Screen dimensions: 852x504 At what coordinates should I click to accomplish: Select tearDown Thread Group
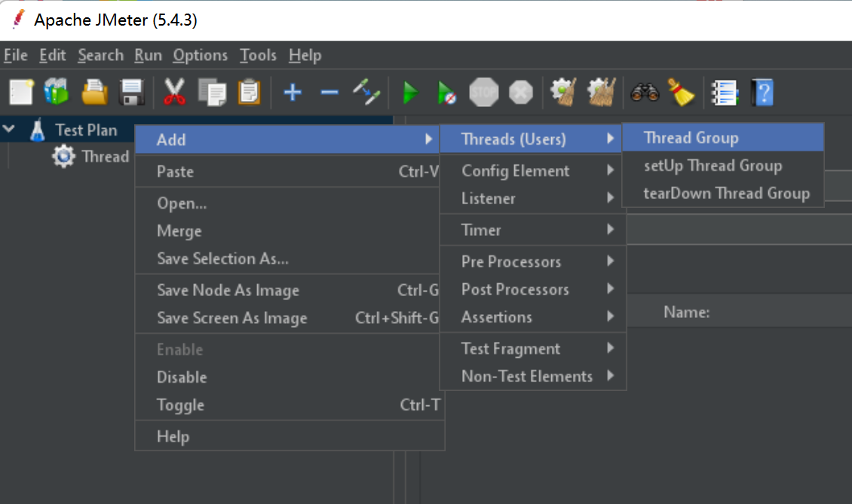pos(722,193)
